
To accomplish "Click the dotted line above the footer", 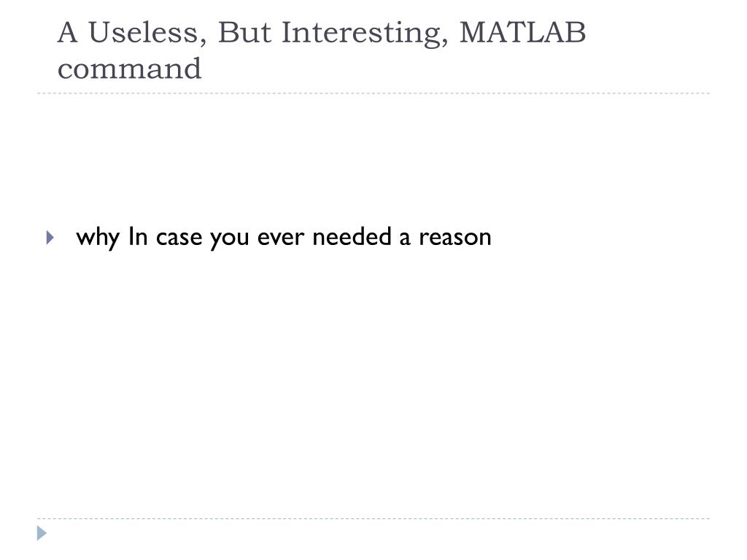I will point(373,518).
